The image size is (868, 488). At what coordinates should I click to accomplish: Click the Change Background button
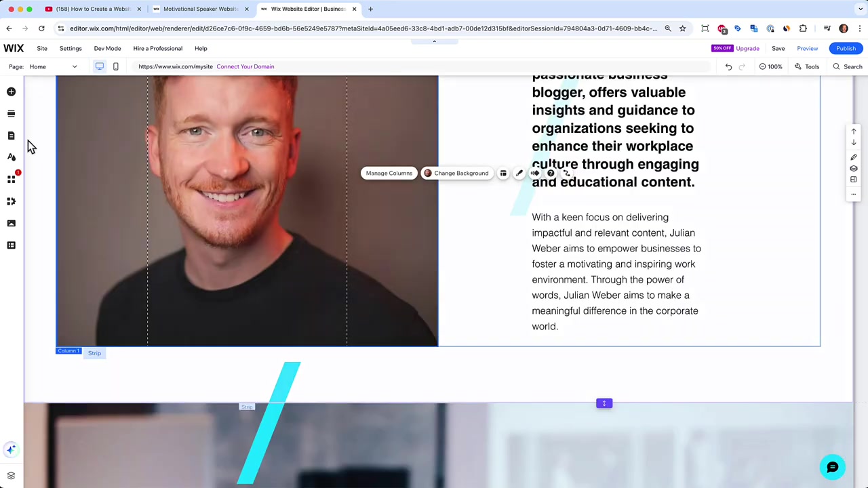pos(456,174)
